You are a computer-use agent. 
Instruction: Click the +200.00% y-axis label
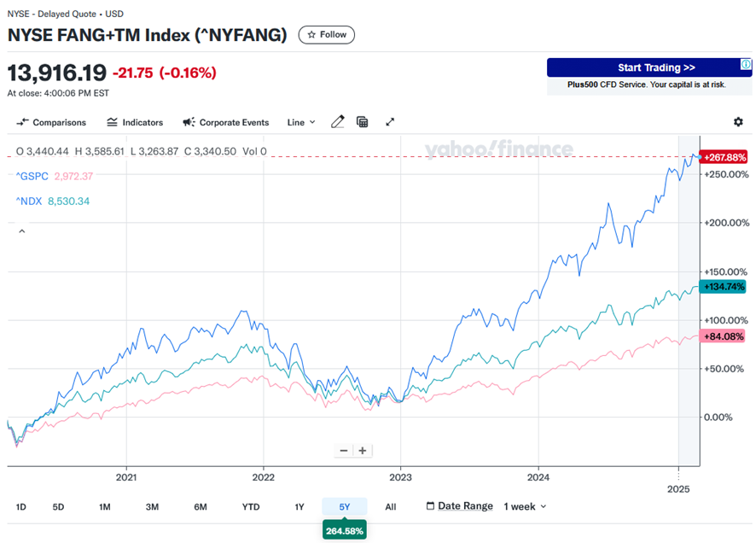[x=726, y=223]
